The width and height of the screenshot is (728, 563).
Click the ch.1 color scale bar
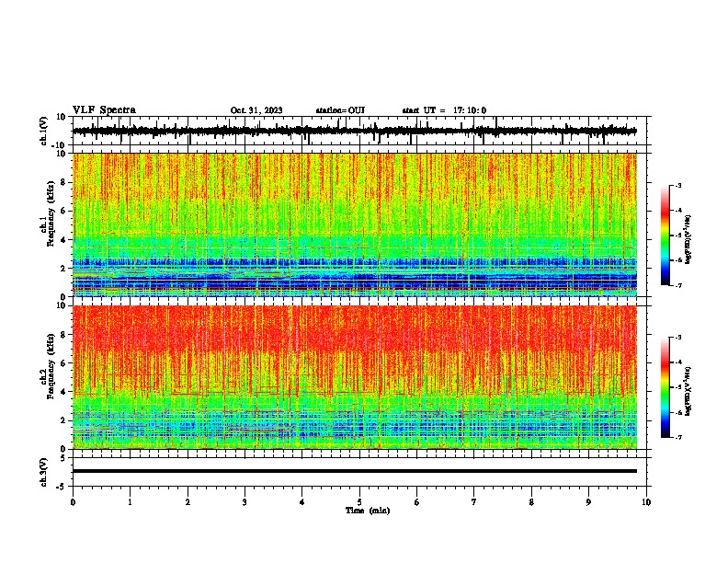coord(665,236)
